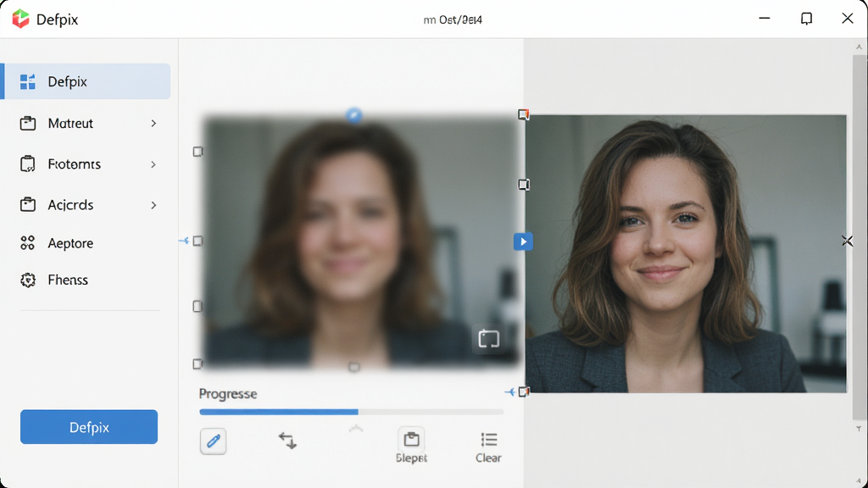Click the Progresse label

228,394
